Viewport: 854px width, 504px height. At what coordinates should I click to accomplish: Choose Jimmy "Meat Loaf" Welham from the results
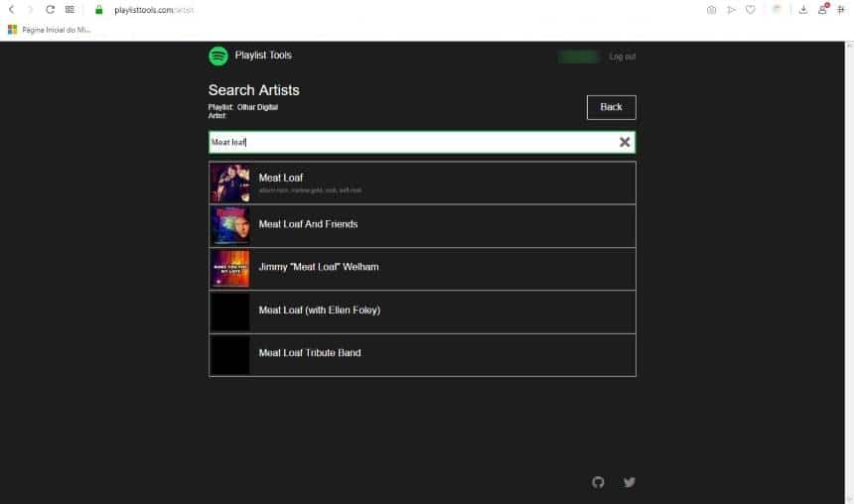pos(422,269)
